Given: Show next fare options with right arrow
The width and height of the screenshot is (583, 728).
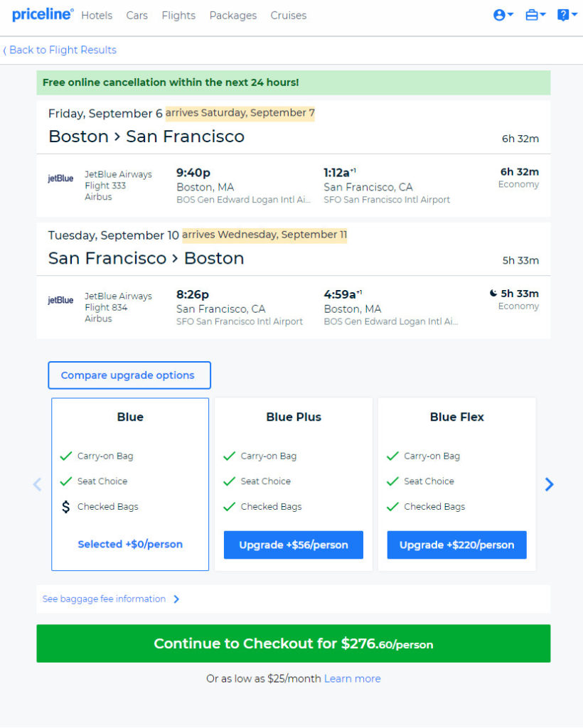Looking at the screenshot, I should (549, 484).
